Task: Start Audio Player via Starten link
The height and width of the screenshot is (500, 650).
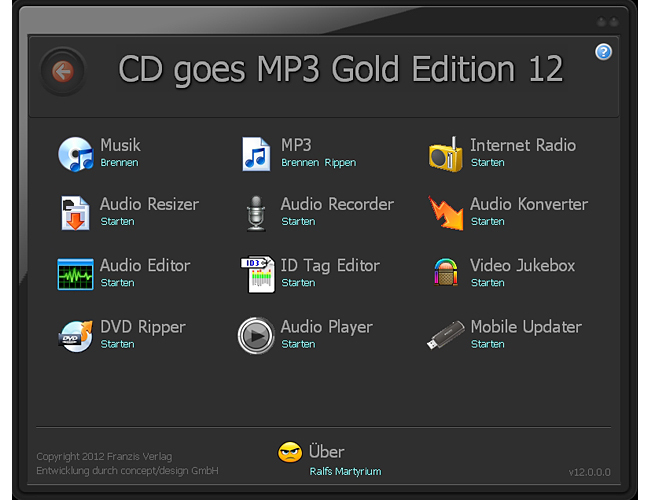Action: [298, 344]
